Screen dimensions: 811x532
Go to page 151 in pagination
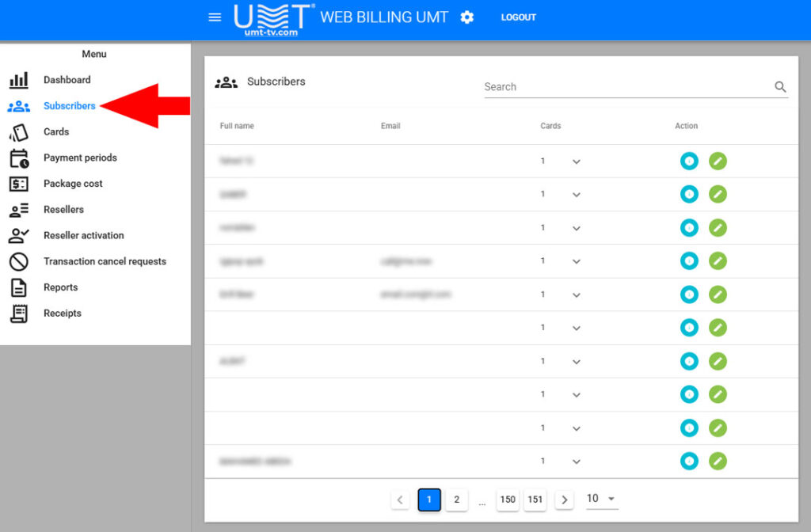click(535, 500)
